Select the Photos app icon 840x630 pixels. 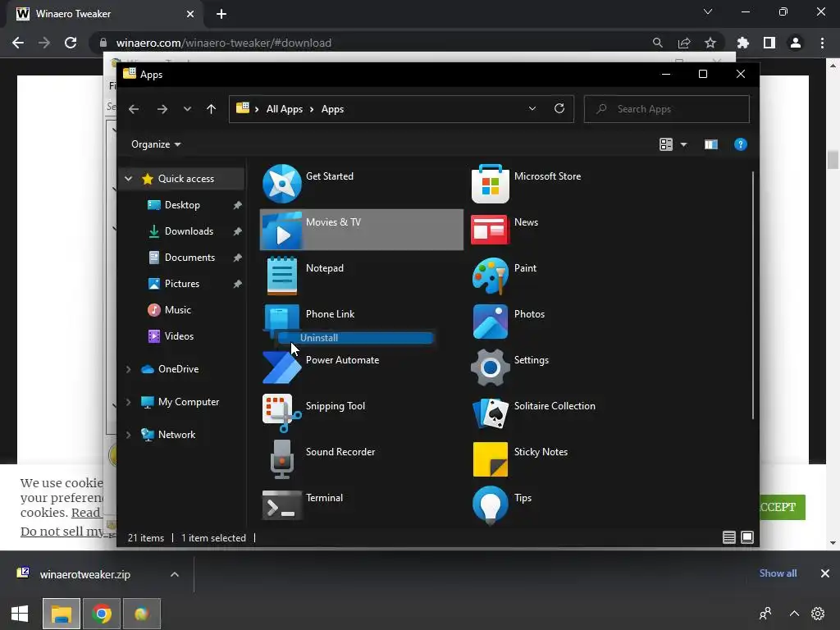[x=491, y=322]
